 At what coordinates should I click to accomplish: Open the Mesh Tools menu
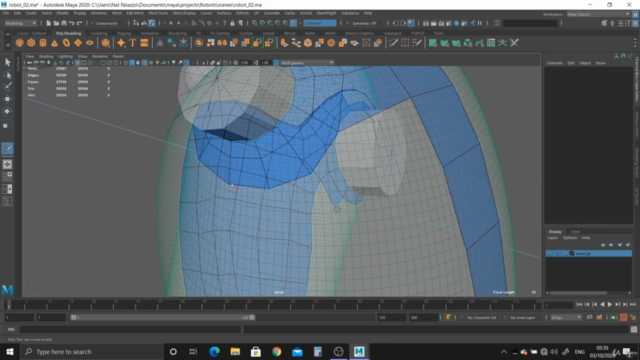(x=158, y=13)
